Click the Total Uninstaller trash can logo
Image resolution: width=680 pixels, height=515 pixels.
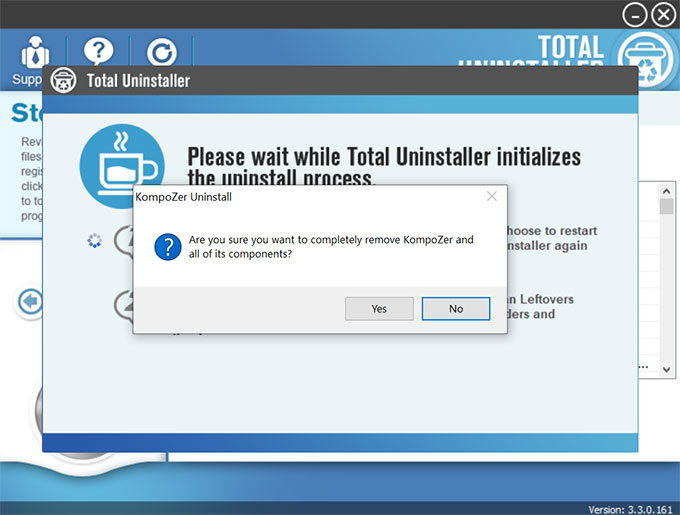[x=647, y=60]
